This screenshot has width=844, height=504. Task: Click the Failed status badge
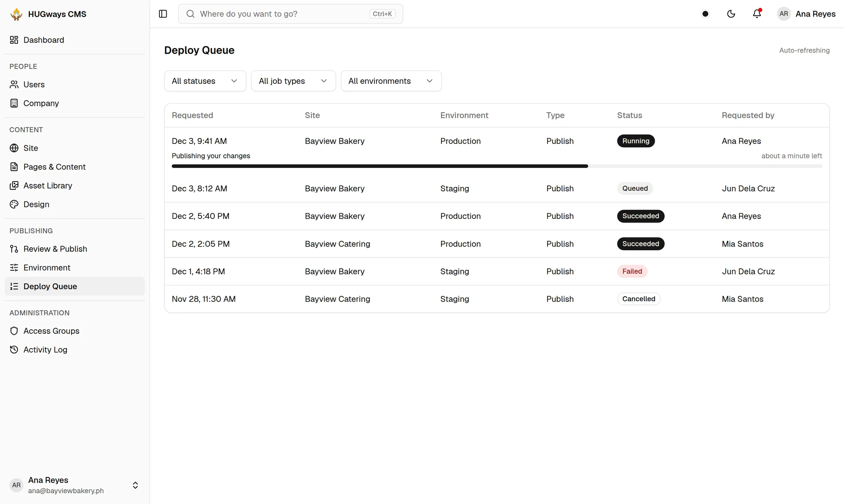pos(632,271)
